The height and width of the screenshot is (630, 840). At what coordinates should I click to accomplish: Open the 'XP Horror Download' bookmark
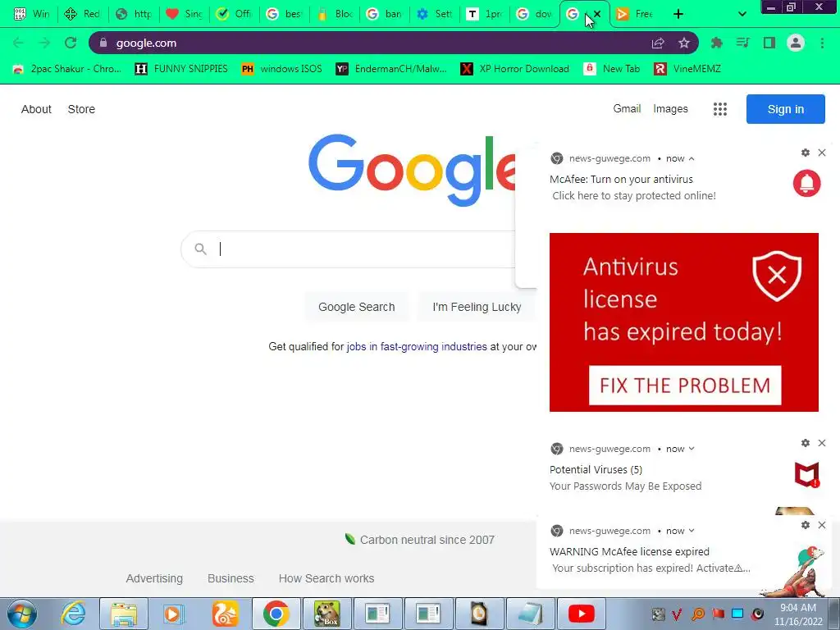coord(515,69)
